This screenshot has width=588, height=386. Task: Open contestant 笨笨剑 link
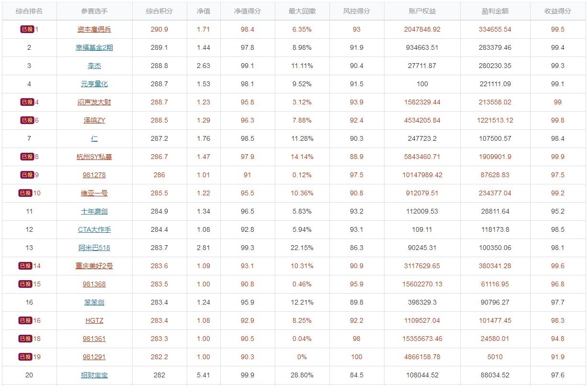click(94, 302)
